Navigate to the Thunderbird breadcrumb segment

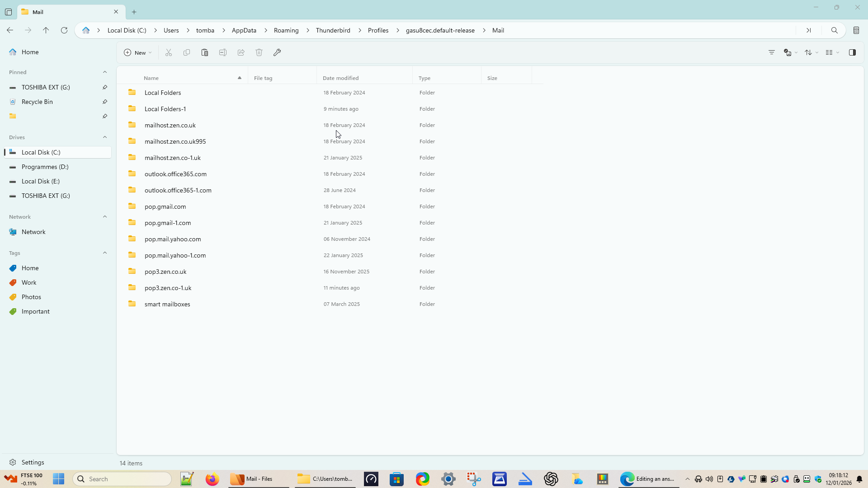click(x=333, y=30)
